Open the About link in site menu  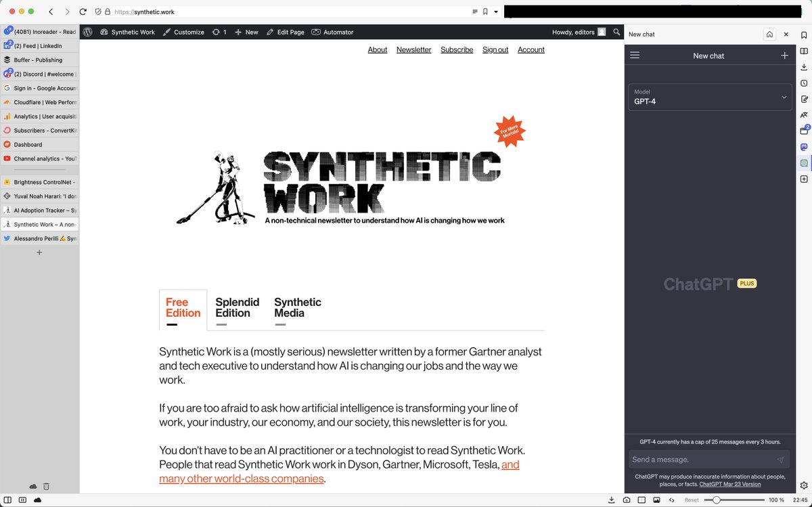378,49
